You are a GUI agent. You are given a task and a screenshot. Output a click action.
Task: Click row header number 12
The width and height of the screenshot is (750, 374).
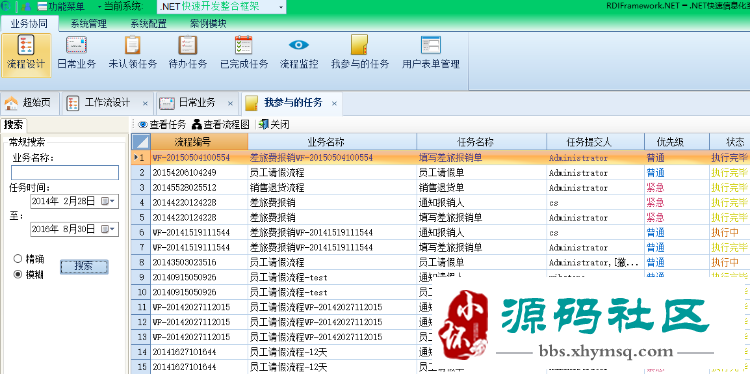[141, 322]
